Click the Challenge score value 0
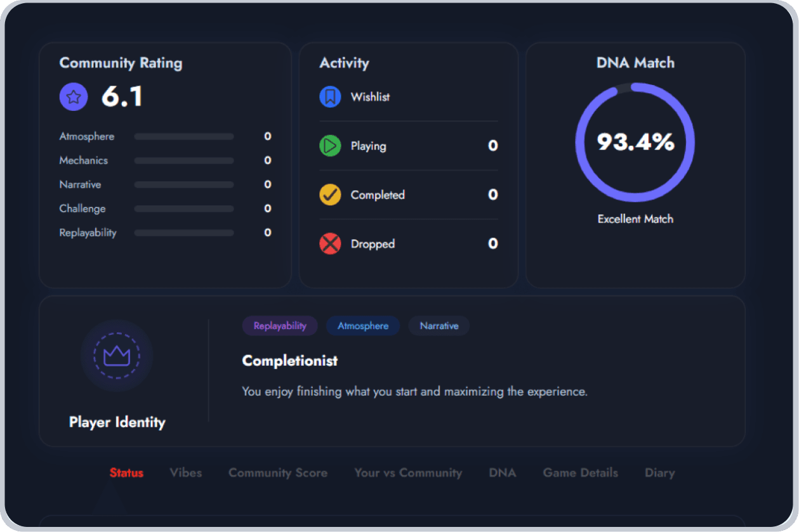 (268, 209)
